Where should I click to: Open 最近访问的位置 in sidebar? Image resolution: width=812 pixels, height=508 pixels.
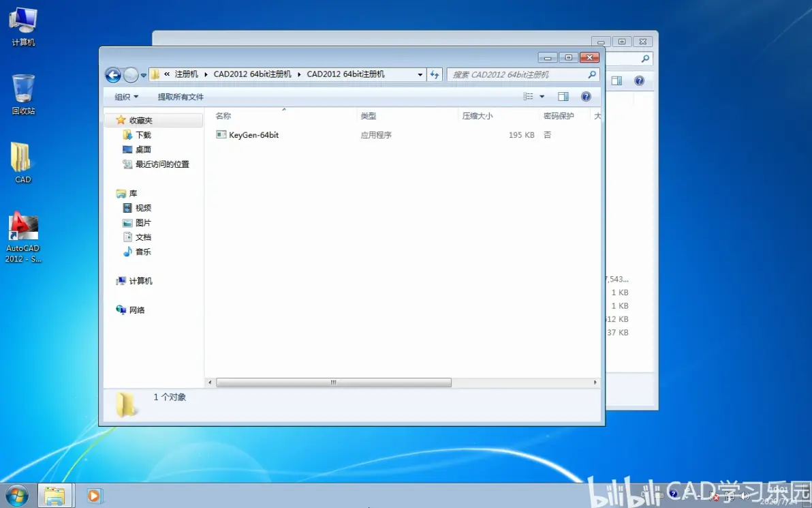click(x=156, y=164)
